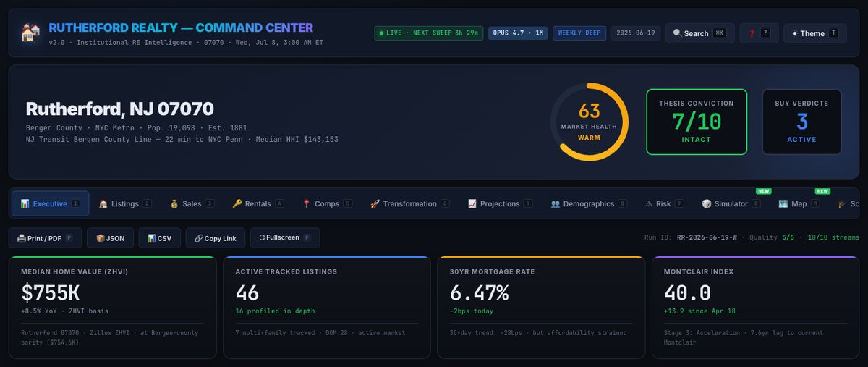Export data with CSV button

point(159,238)
